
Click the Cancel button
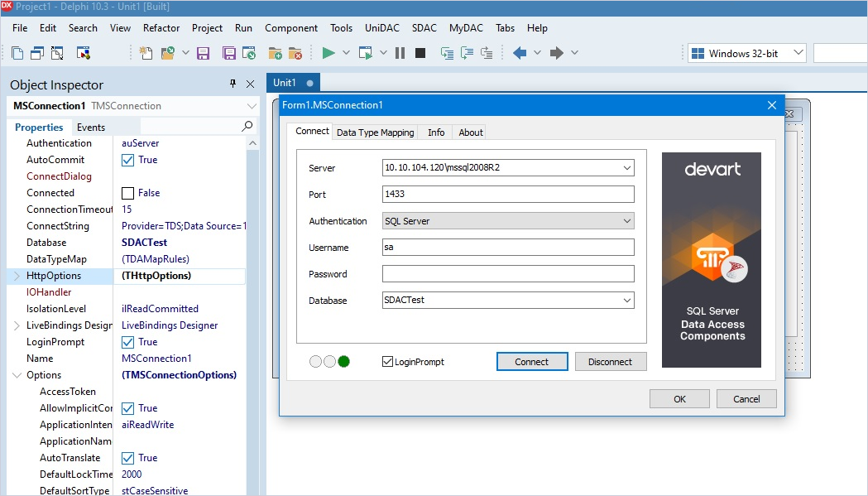click(x=746, y=399)
